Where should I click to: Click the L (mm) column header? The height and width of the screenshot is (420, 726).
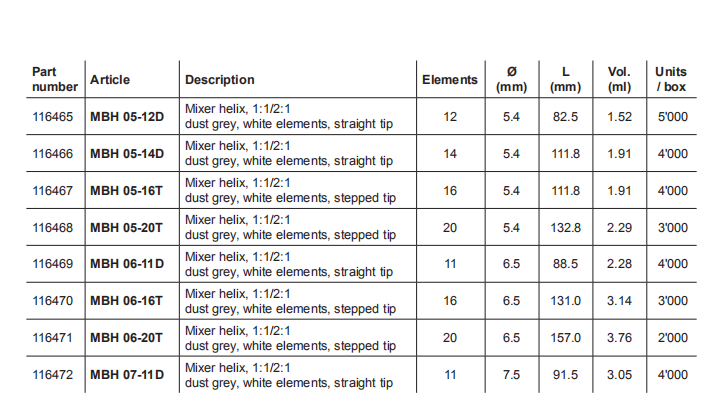coord(566,79)
